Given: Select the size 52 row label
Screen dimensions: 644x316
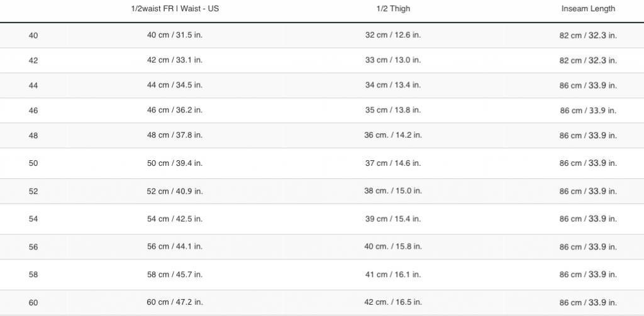Looking at the screenshot, I should click(33, 191).
